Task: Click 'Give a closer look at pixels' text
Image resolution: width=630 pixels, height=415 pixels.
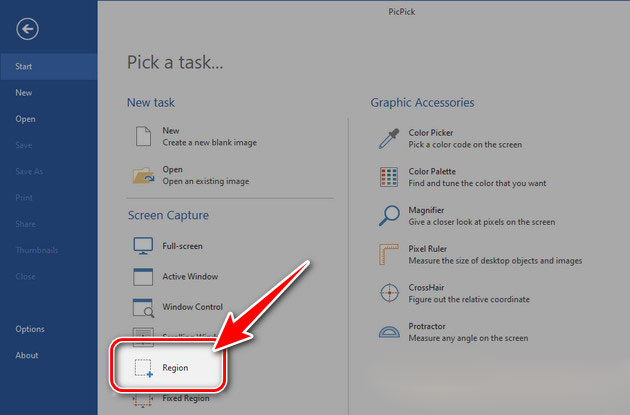Action: pos(482,222)
